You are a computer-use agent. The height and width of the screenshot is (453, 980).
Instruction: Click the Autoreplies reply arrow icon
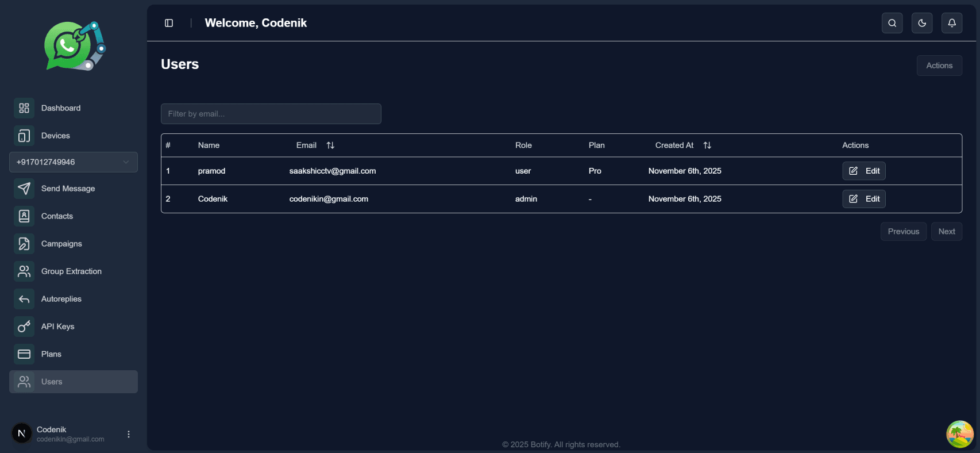[24, 299]
